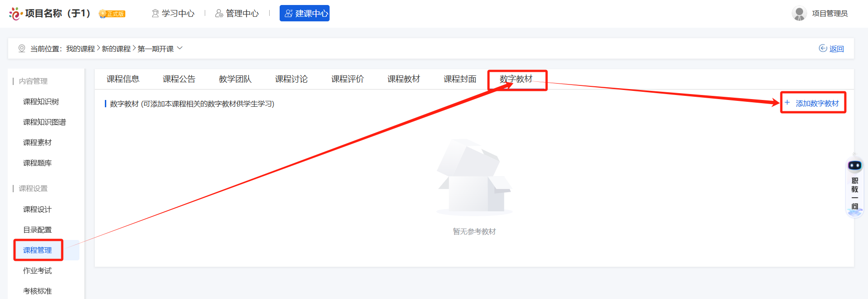The width and height of the screenshot is (868, 299).
Task: Click the 返回 link
Action: pyautogui.click(x=837, y=49)
